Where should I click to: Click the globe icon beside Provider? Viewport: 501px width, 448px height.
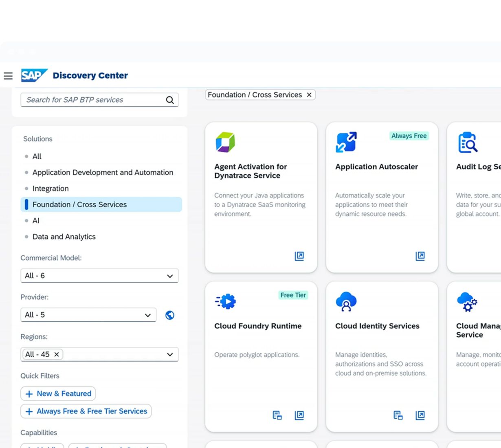click(x=170, y=315)
